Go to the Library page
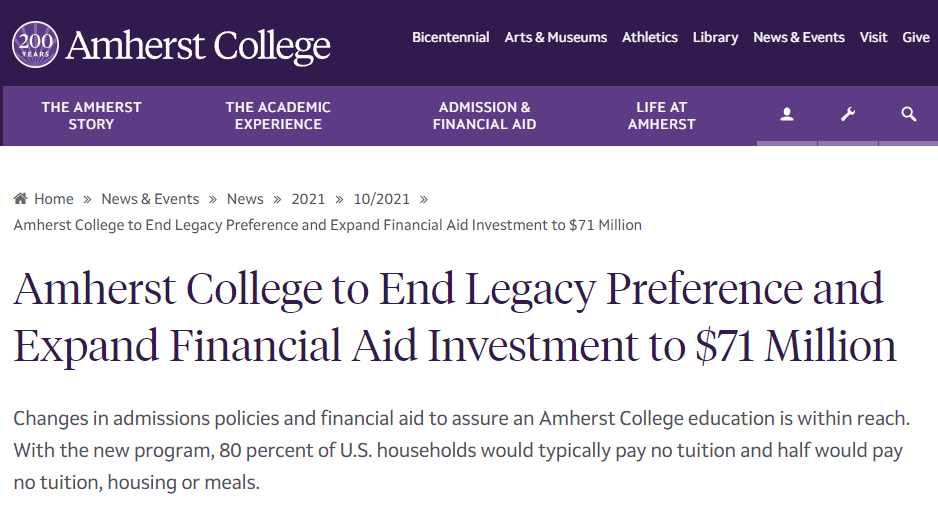The image size is (938, 516). coord(715,37)
